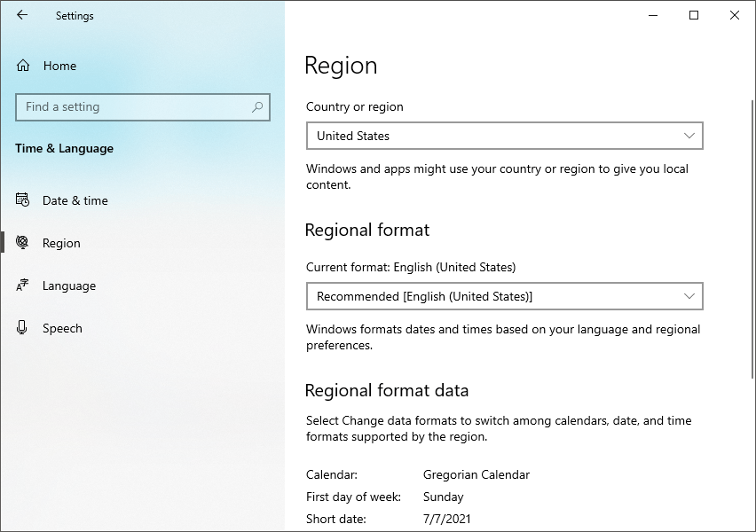This screenshot has height=532, width=756.
Task: Click the Speech microphone icon
Action: (21, 328)
